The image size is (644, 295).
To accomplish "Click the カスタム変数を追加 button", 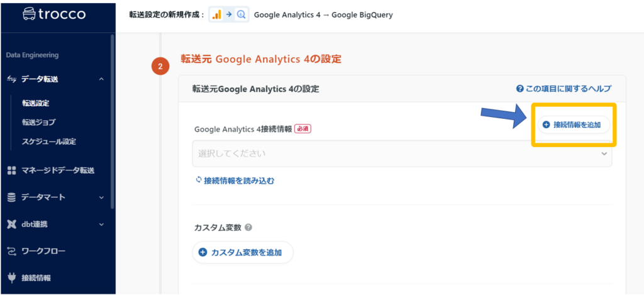I will [x=242, y=252].
